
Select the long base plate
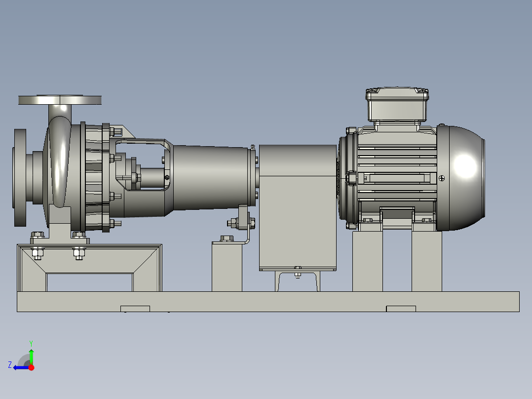[x=268, y=302]
